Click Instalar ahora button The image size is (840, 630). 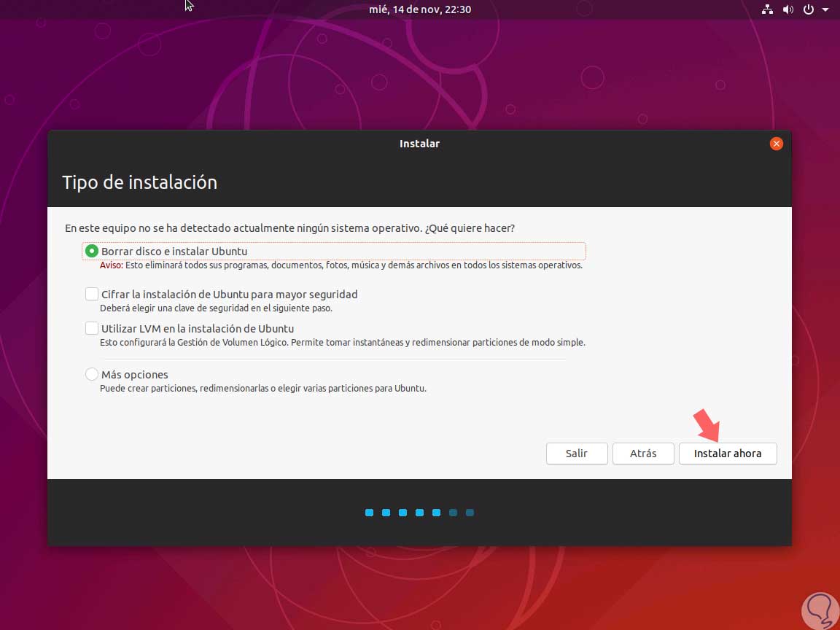coord(728,454)
